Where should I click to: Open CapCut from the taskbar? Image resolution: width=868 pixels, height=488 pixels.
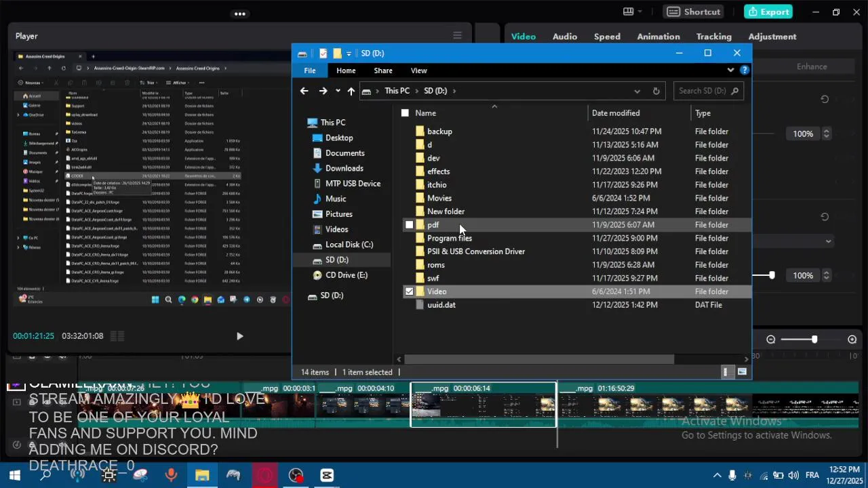(327, 475)
